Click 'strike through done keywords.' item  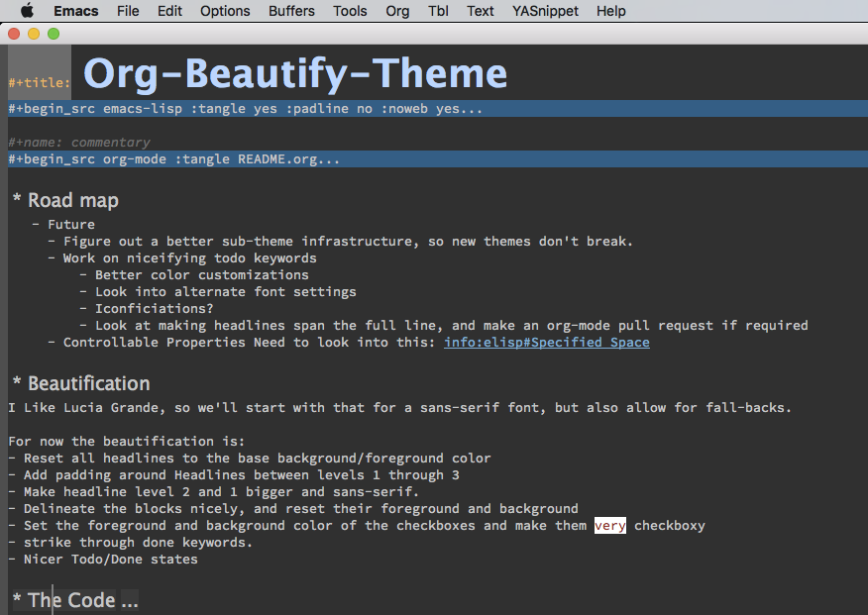pyautogui.click(x=138, y=543)
